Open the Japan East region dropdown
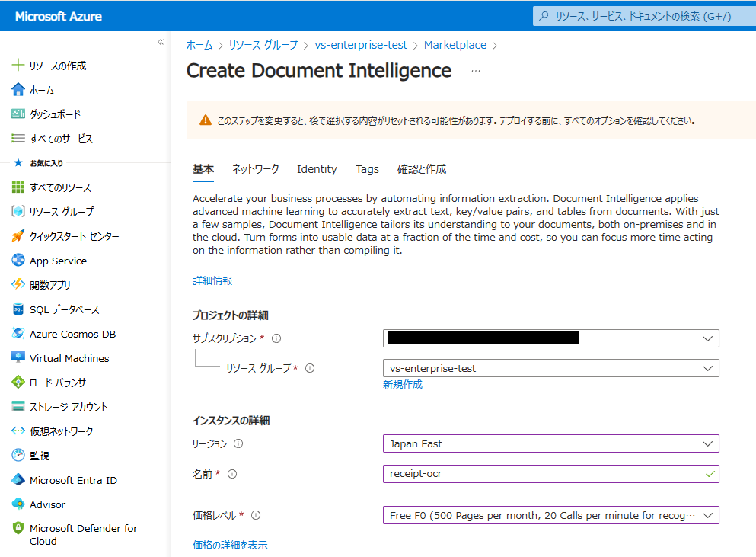 coord(550,443)
